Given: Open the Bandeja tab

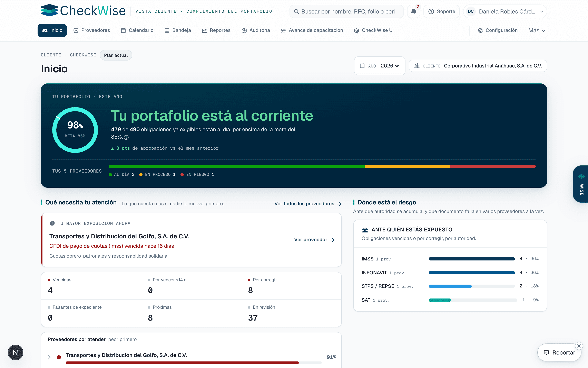Looking at the screenshot, I should (x=178, y=30).
